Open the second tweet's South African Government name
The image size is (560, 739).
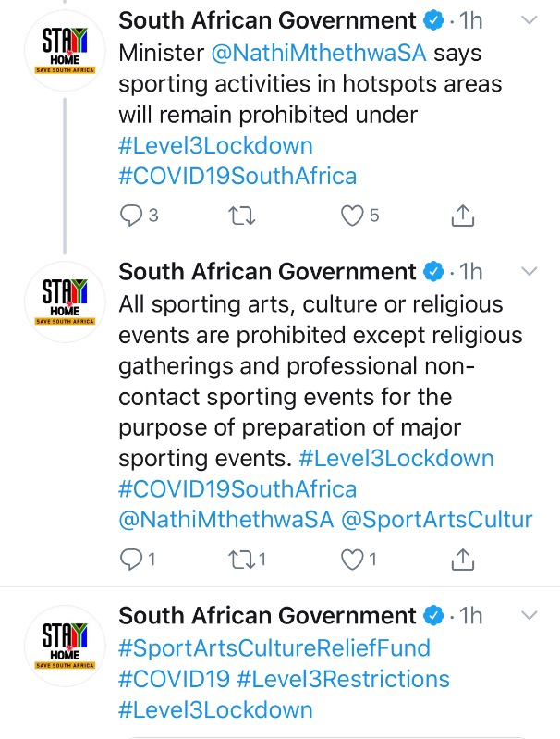268,272
